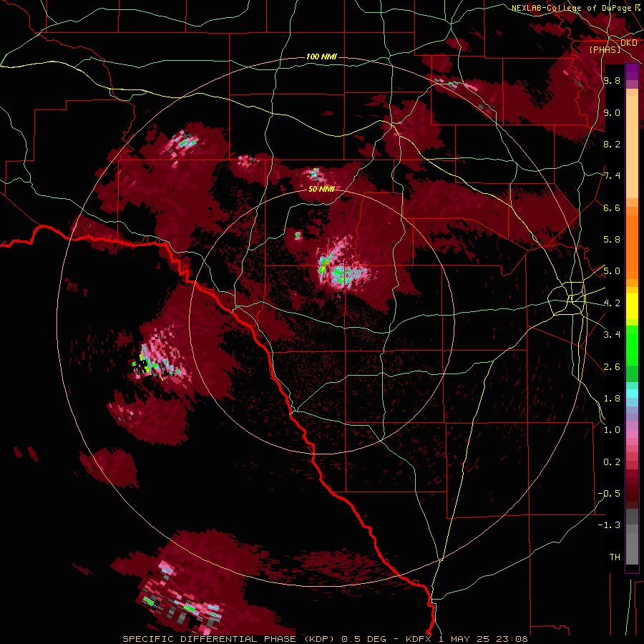
Task: Pick the pink color bar segment near 1.0
Action: click(632, 433)
